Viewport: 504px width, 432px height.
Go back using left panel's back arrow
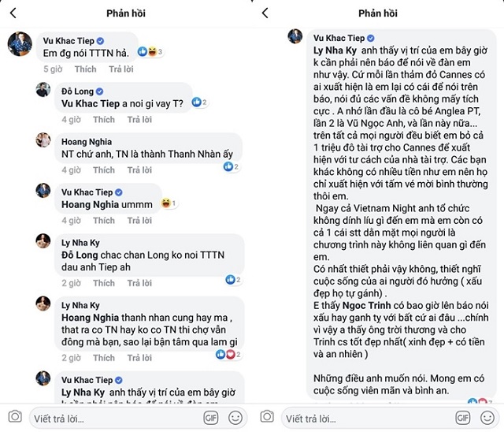12,13
